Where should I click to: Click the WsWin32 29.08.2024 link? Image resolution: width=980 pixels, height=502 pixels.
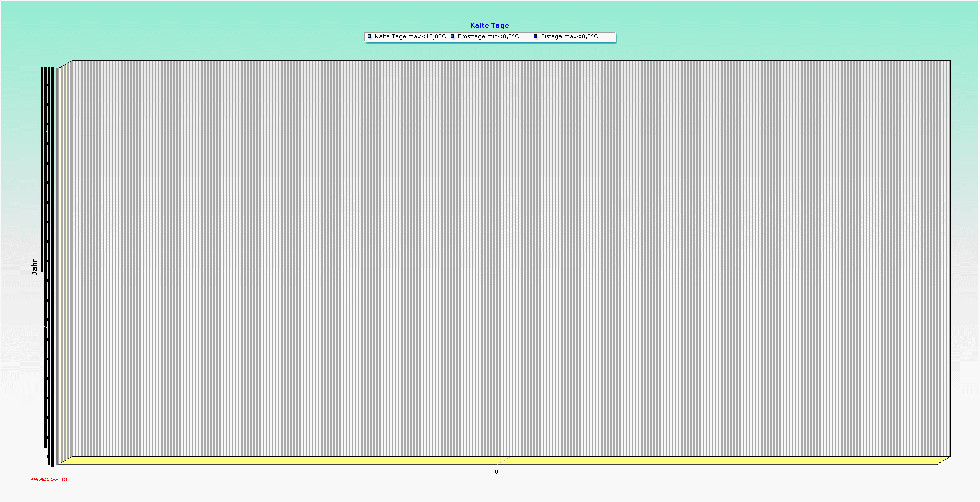click(x=51, y=480)
